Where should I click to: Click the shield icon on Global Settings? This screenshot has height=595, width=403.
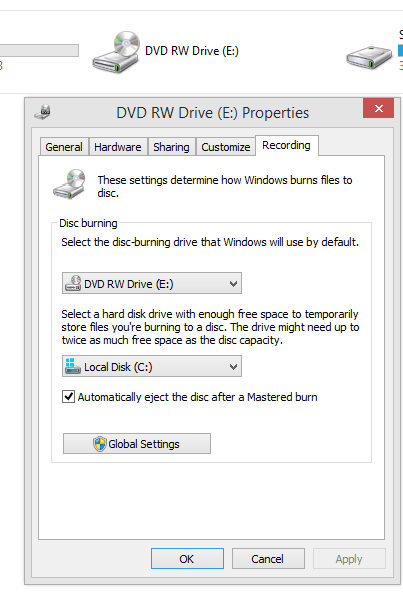click(x=99, y=444)
